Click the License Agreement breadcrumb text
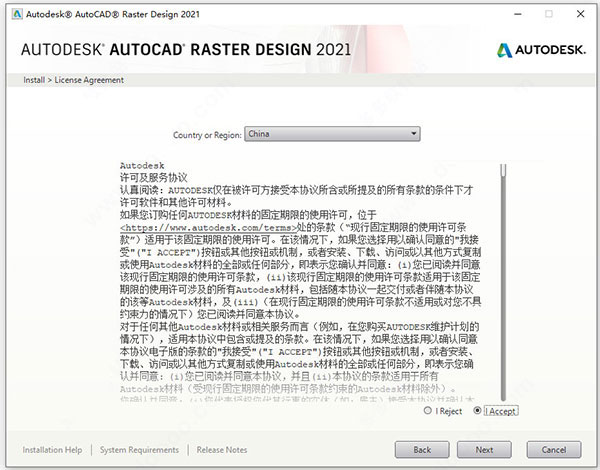The width and height of the screenshot is (600, 470). [x=89, y=80]
